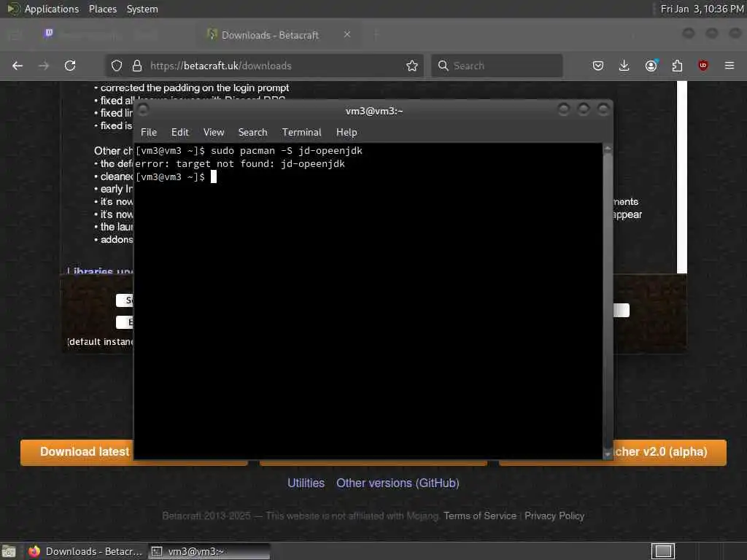
Task: Open terminal Edit menu
Action: click(x=180, y=133)
